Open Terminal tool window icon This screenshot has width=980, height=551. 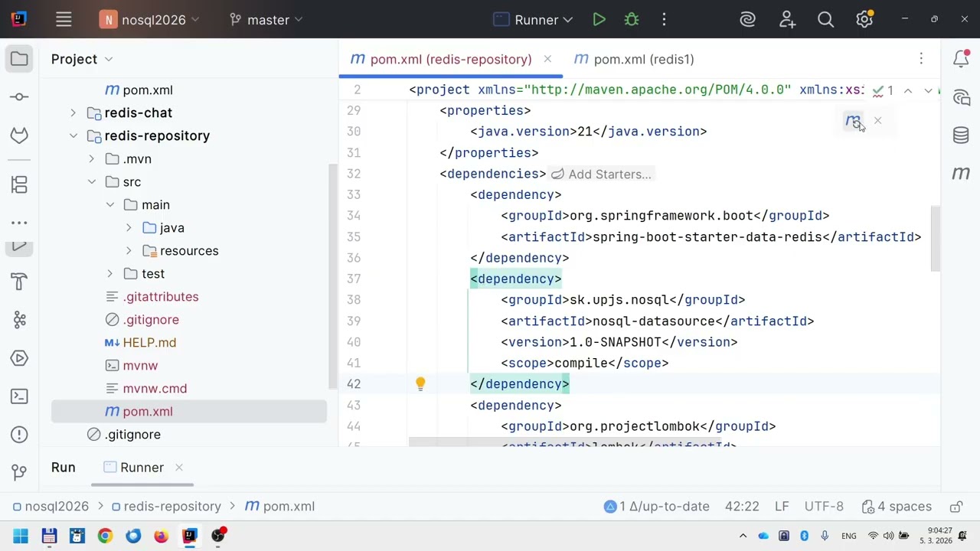(19, 396)
